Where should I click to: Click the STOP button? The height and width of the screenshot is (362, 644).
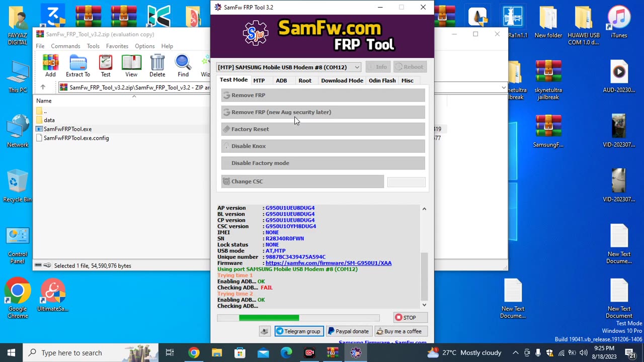pyautogui.click(x=411, y=318)
